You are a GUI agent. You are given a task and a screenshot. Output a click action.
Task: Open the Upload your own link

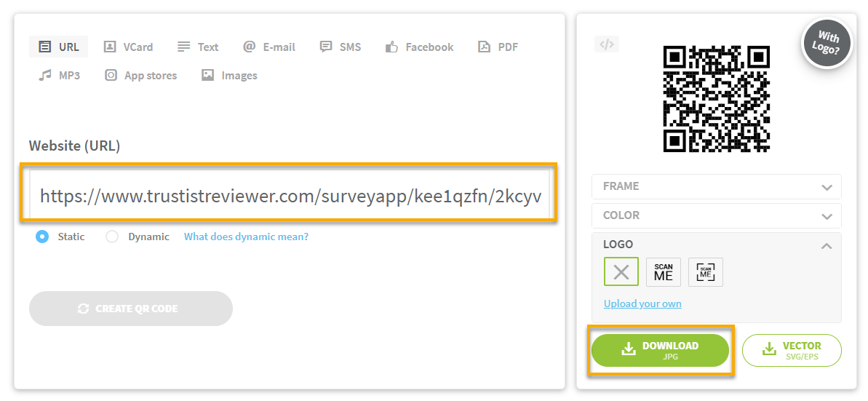click(x=642, y=303)
